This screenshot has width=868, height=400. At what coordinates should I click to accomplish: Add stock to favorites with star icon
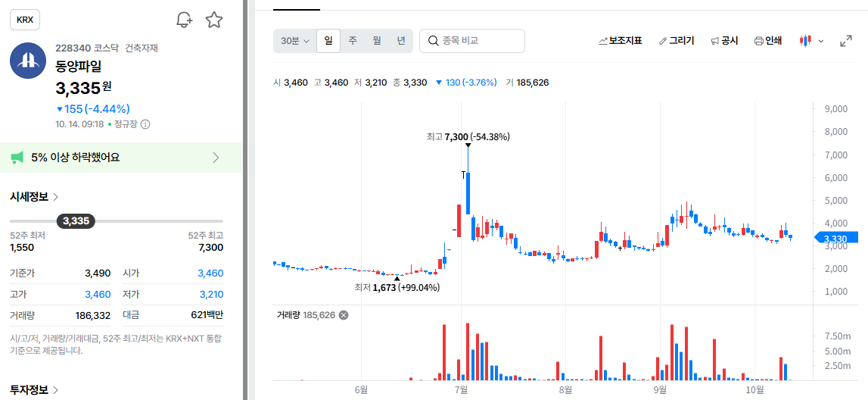tap(213, 20)
